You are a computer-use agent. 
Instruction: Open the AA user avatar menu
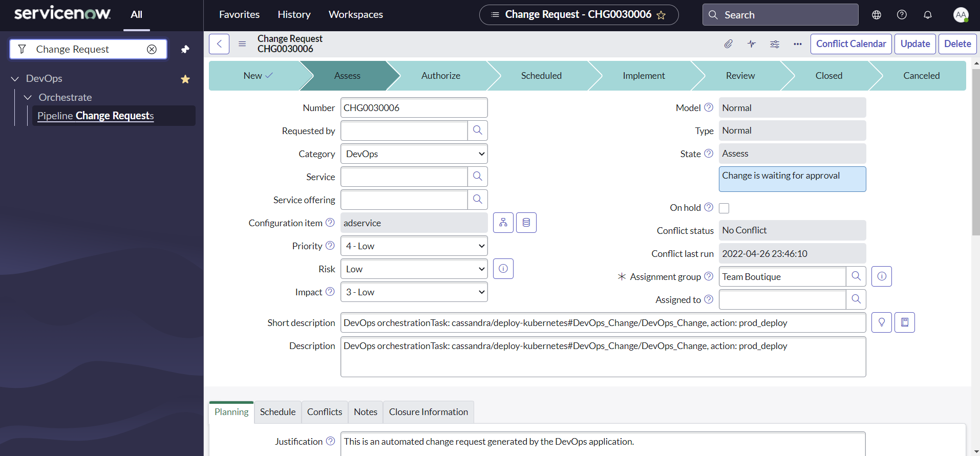(x=961, y=15)
